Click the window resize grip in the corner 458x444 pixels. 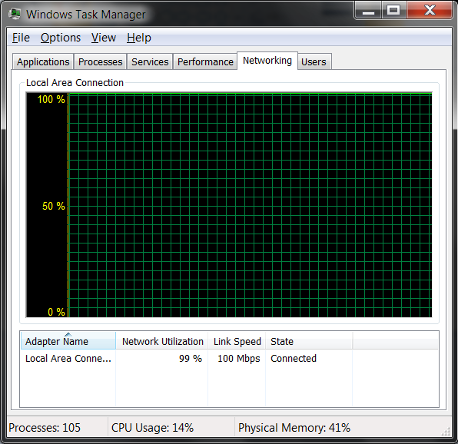click(446, 431)
